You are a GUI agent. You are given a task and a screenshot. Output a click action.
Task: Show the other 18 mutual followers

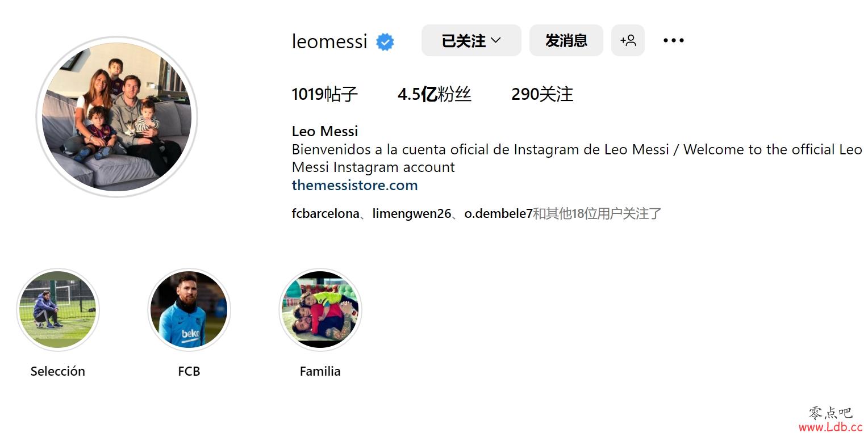coord(598,213)
